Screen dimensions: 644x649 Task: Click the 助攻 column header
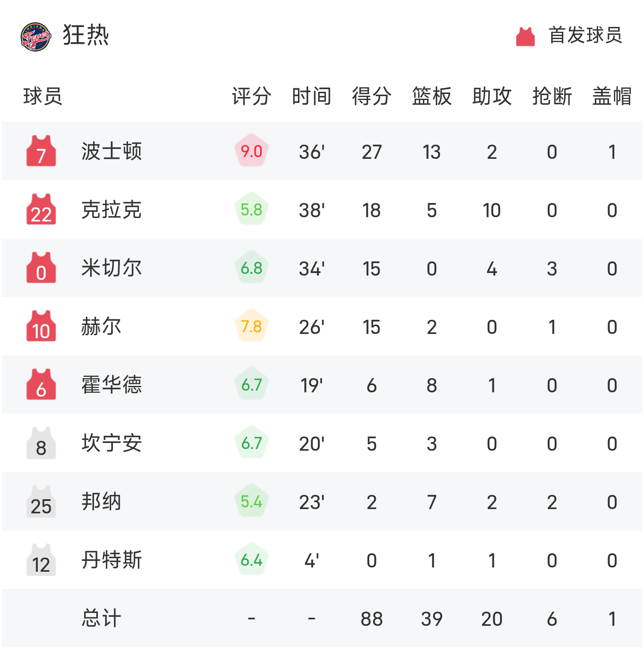click(492, 96)
